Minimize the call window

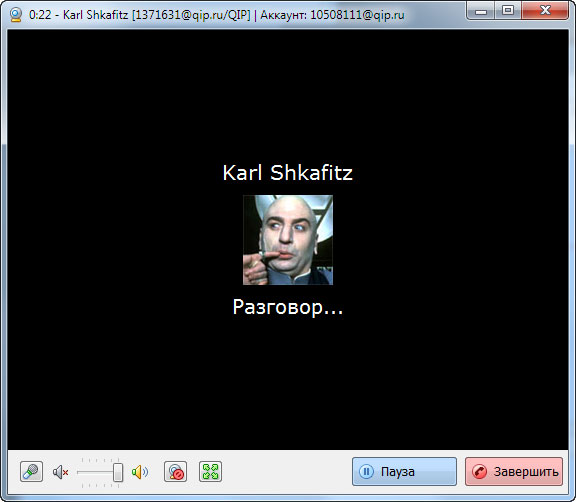pos(480,11)
